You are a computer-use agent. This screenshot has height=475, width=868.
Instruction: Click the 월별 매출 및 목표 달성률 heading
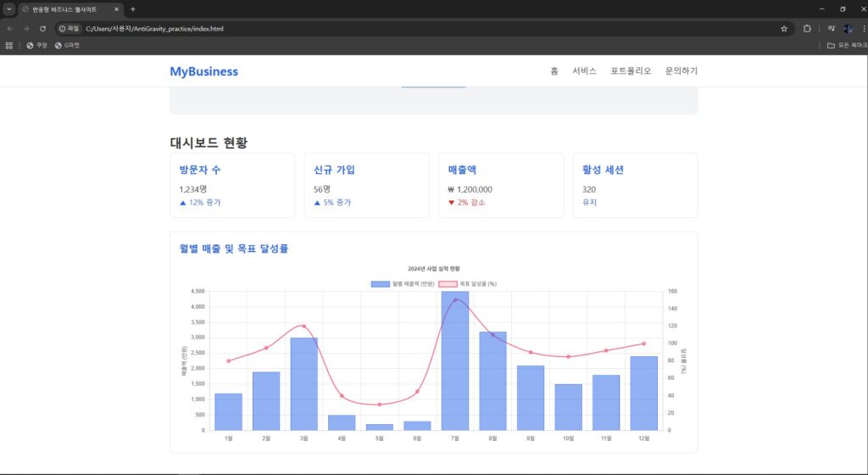(234, 249)
